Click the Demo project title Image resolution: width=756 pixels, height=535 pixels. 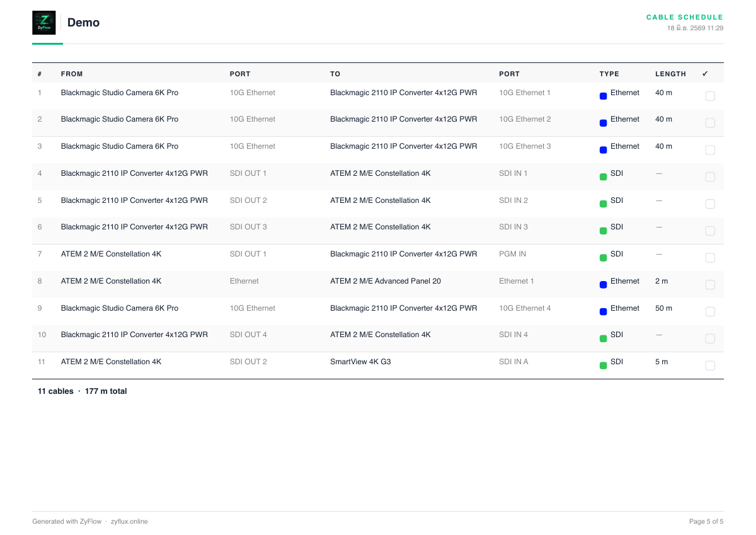click(83, 23)
